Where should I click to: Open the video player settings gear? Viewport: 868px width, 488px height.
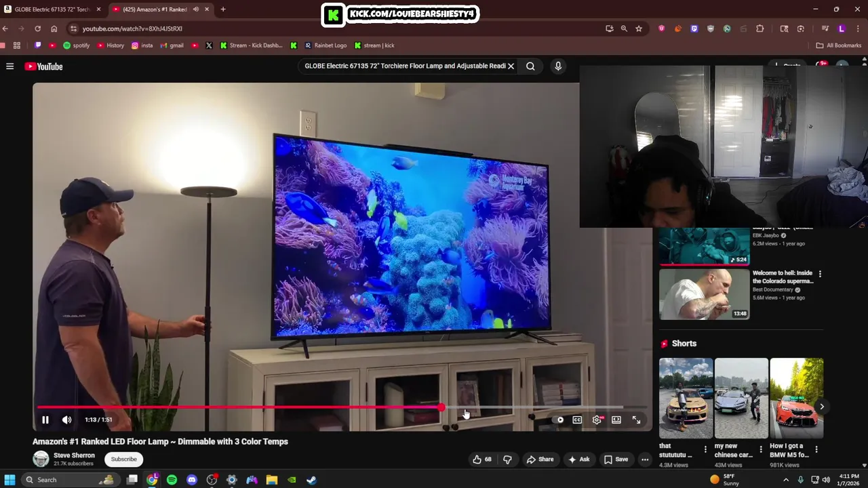click(597, 420)
